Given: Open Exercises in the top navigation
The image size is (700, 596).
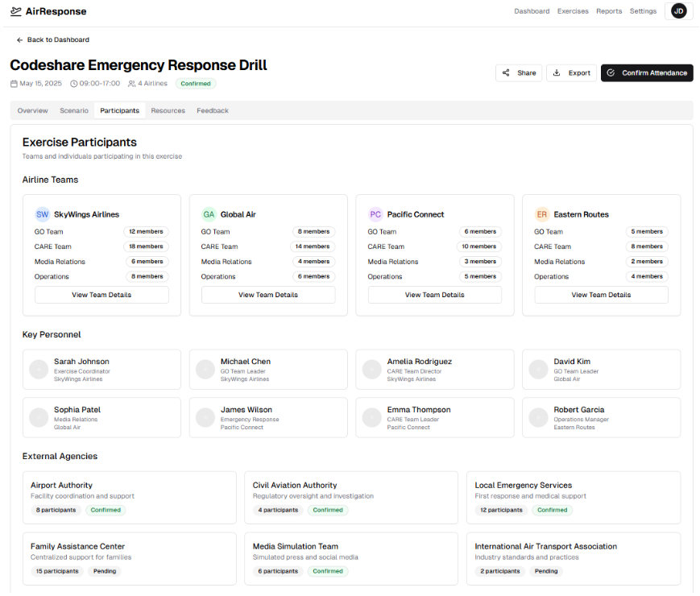Looking at the screenshot, I should [x=573, y=11].
